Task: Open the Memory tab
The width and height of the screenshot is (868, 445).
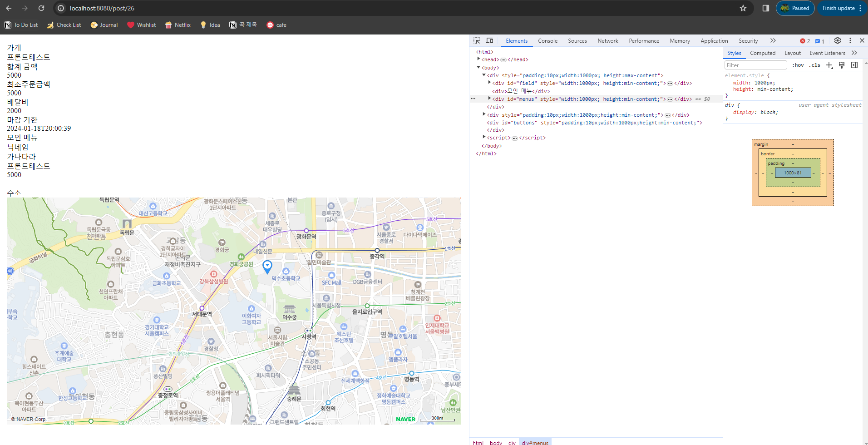Action: tap(680, 41)
